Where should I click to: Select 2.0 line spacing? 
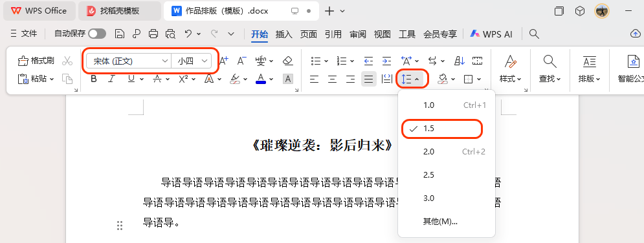click(x=447, y=152)
